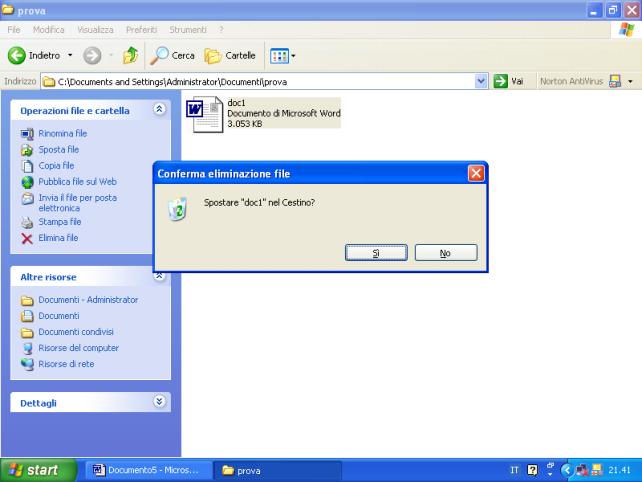Go up one folder level icon

pyautogui.click(x=131, y=55)
